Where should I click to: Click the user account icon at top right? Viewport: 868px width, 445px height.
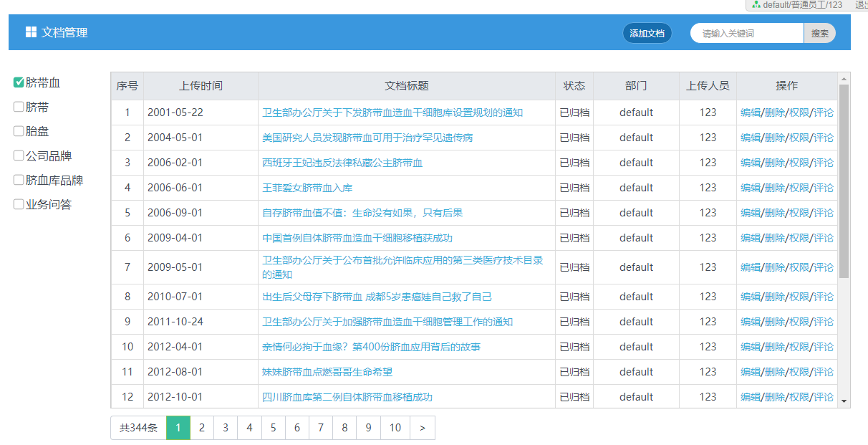tap(756, 5)
